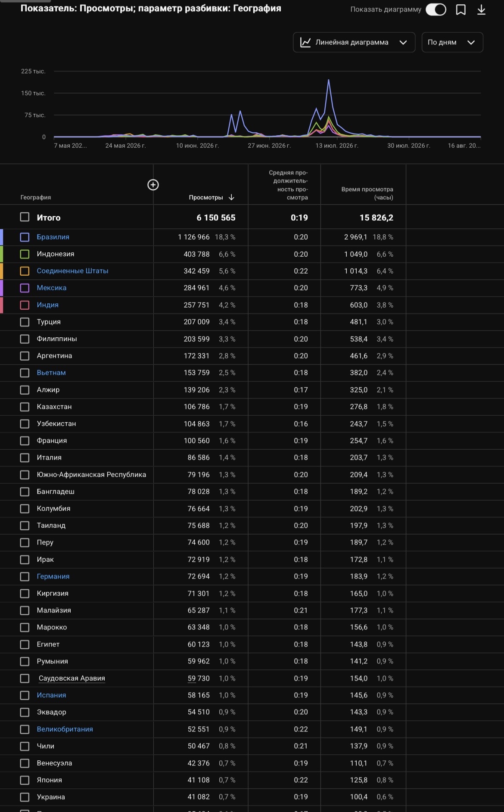Open the Великобритания link

coord(65,729)
